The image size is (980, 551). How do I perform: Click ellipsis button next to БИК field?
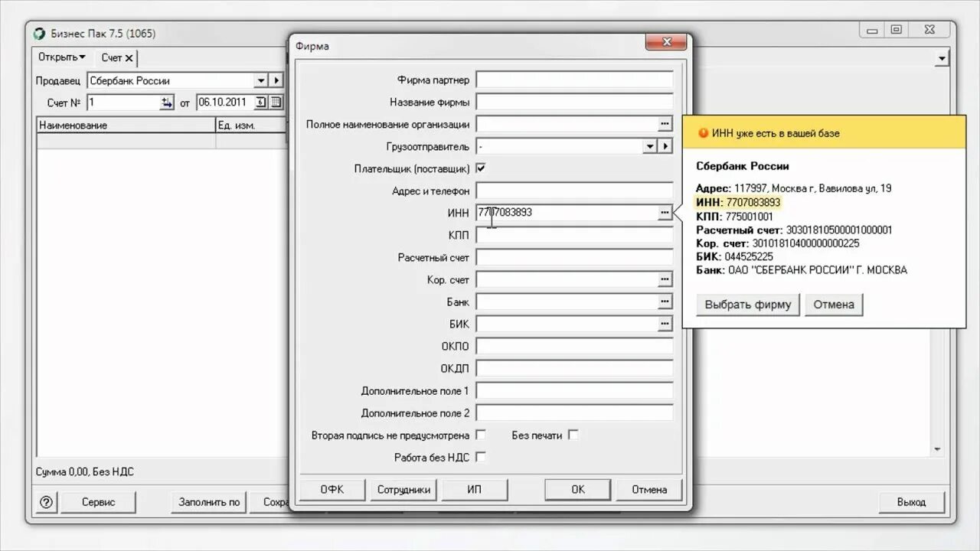pyautogui.click(x=665, y=324)
